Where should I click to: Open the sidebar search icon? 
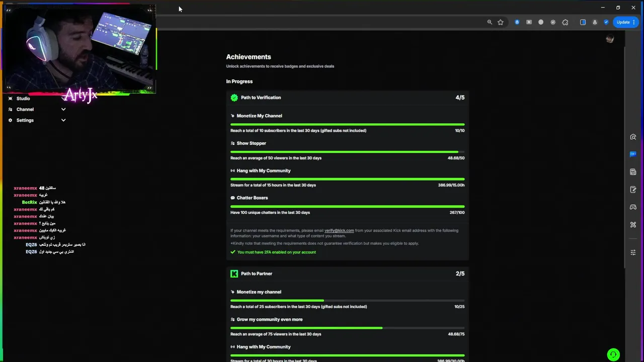tap(633, 137)
